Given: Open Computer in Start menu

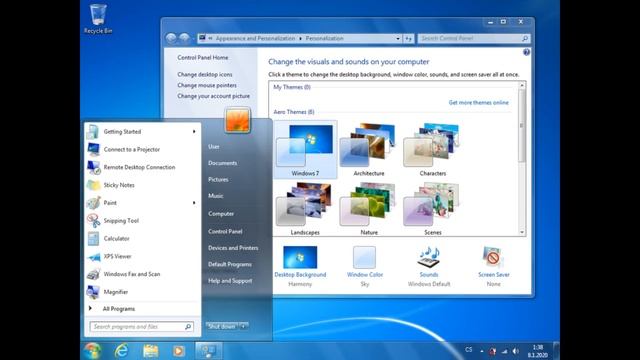Looking at the screenshot, I should point(221,213).
